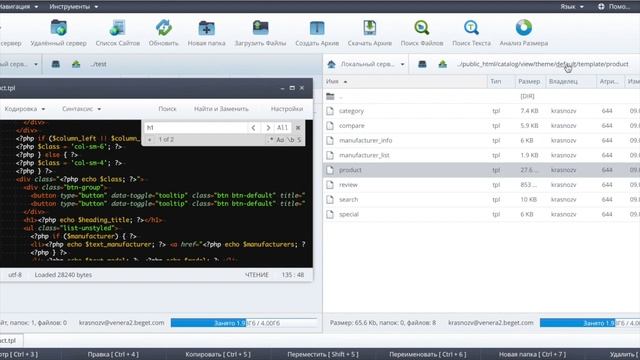Click the left panel disk usage bar
640x360 pixels.
tap(244, 323)
